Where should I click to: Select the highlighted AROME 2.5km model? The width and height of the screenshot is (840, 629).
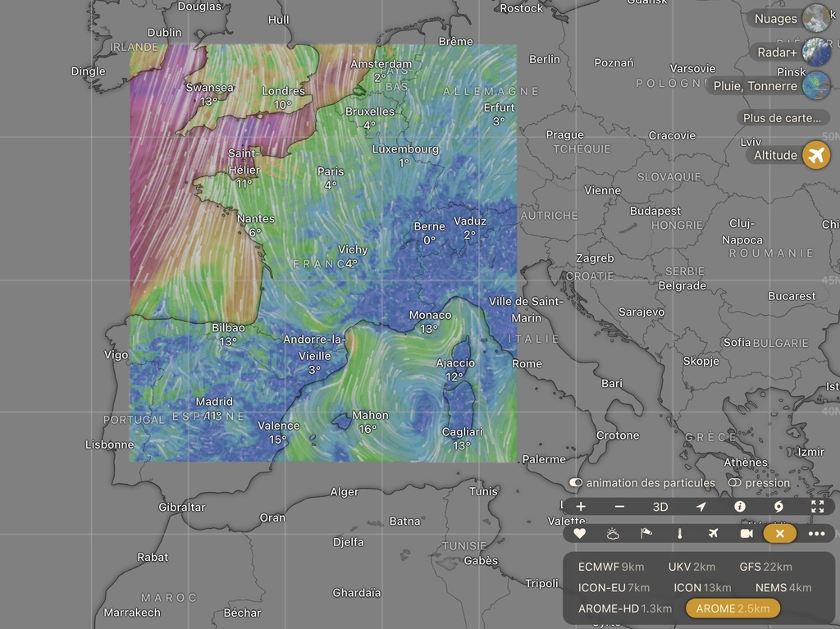click(733, 608)
